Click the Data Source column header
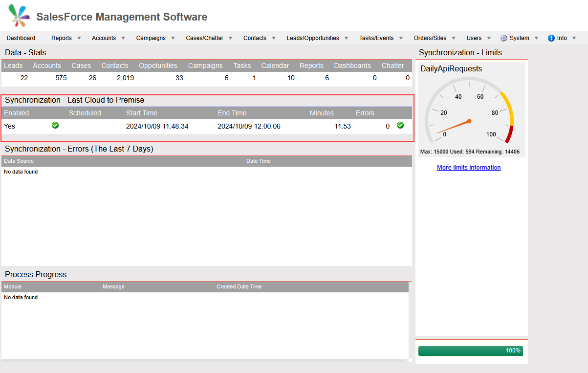This screenshot has height=373, width=588. [x=19, y=161]
